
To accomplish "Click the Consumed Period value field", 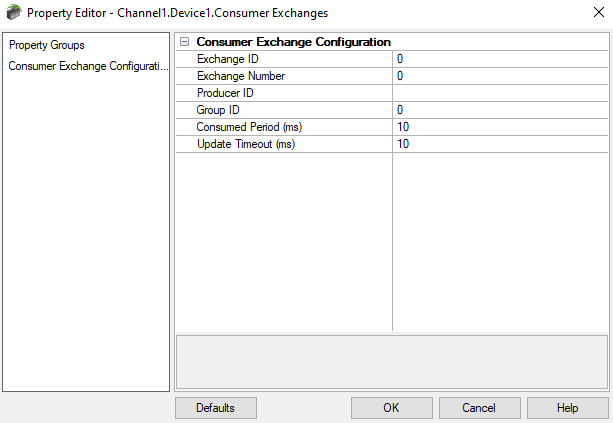I will pos(500,127).
